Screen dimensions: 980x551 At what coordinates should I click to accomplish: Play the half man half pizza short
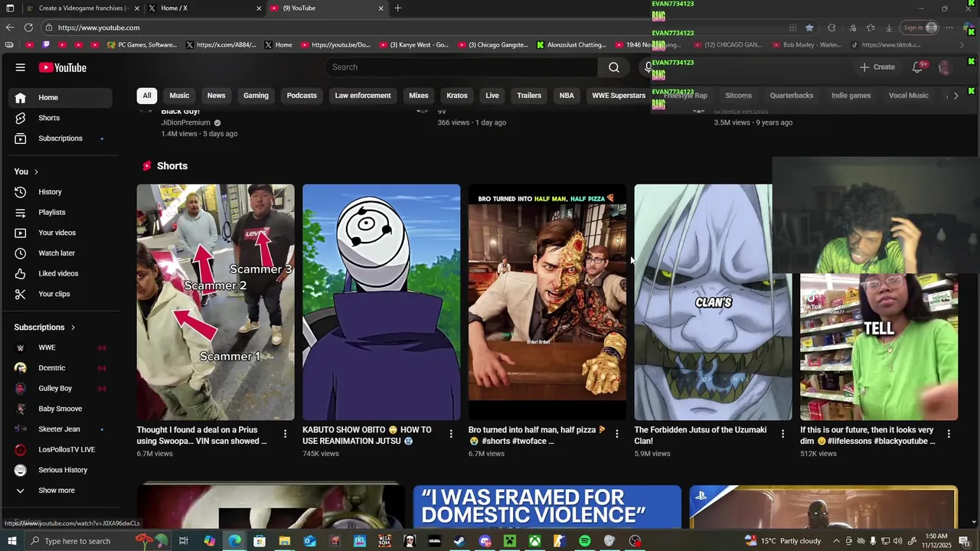[x=547, y=302]
